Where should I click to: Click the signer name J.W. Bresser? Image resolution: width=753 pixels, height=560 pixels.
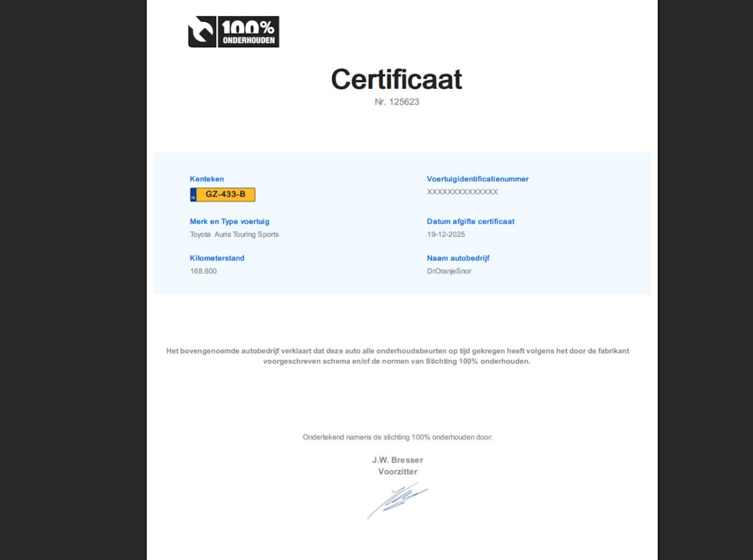398,460
